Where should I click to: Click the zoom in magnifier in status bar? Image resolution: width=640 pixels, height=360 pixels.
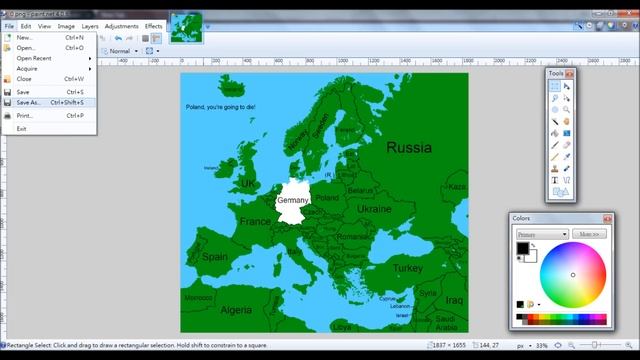click(x=629, y=345)
